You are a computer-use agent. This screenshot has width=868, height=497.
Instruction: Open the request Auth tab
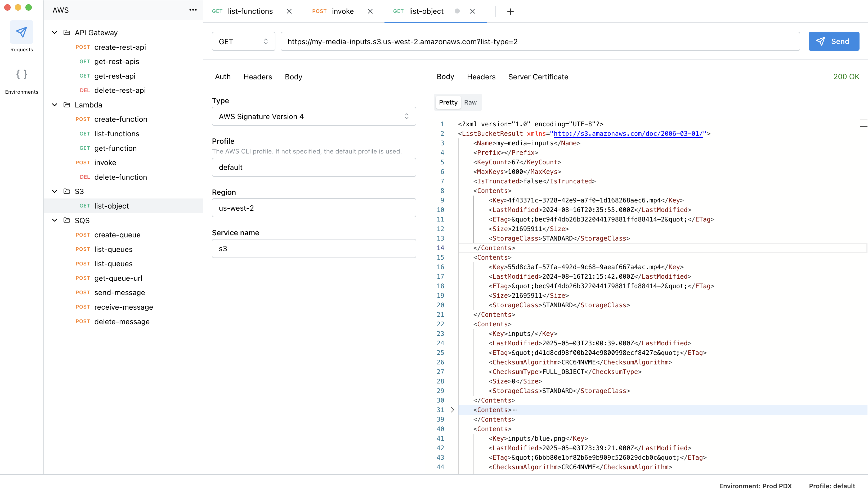[x=223, y=77]
